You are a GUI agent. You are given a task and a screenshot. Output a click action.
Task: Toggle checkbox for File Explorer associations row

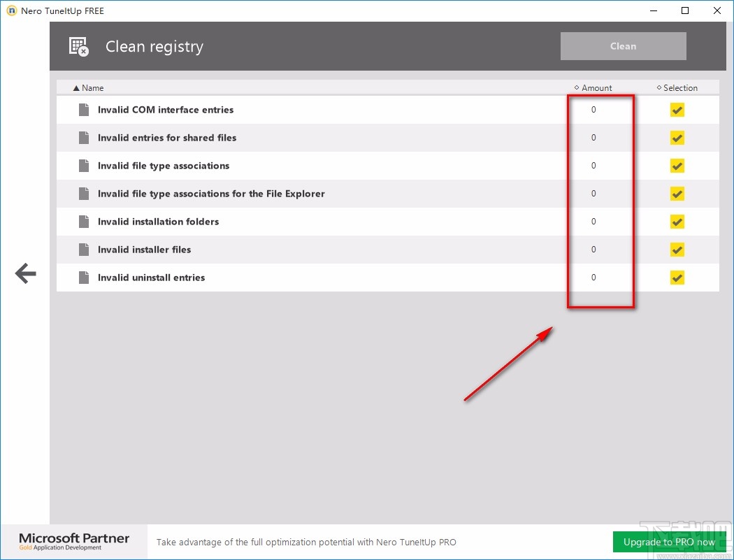click(x=677, y=194)
